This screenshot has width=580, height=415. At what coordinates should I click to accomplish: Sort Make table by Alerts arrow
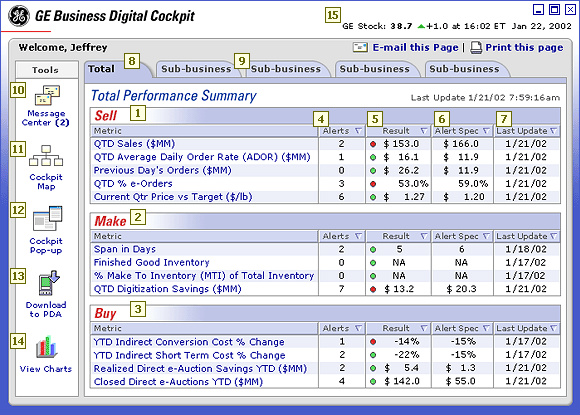[x=358, y=236]
